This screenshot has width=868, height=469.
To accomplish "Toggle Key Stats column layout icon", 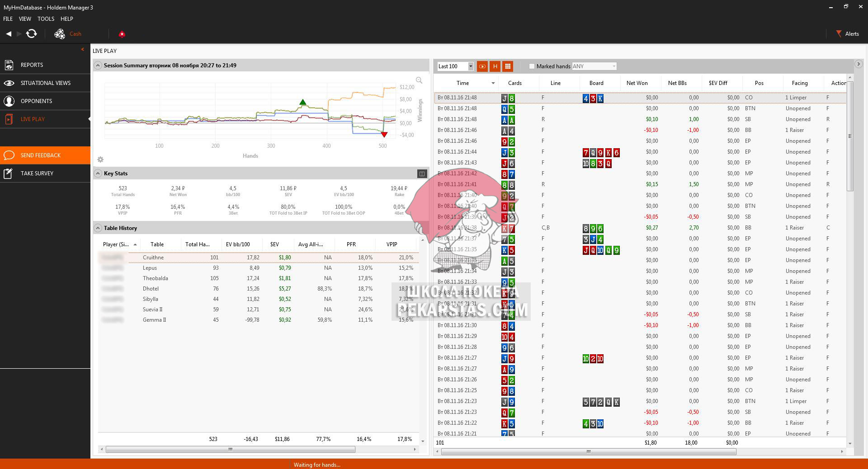I will click(x=421, y=174).
